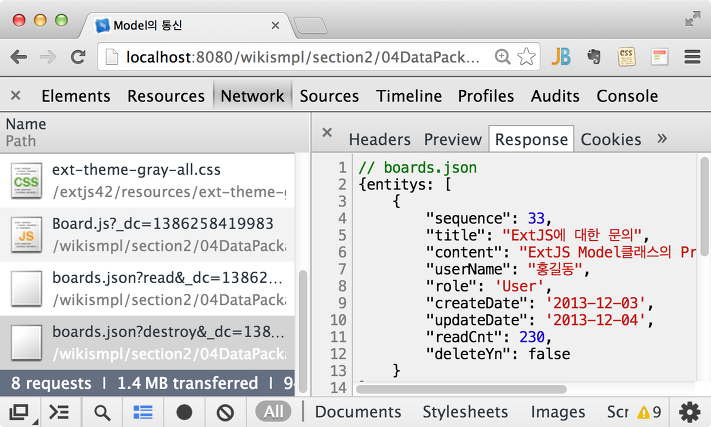Open the Audits panel
Image resolution: width=711 pixels, height=427 pixels.
555,96
